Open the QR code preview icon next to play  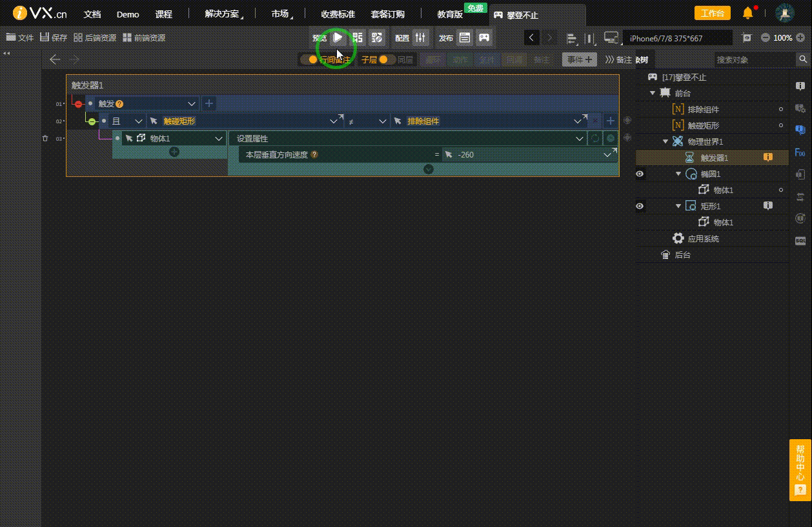[358, 37]
